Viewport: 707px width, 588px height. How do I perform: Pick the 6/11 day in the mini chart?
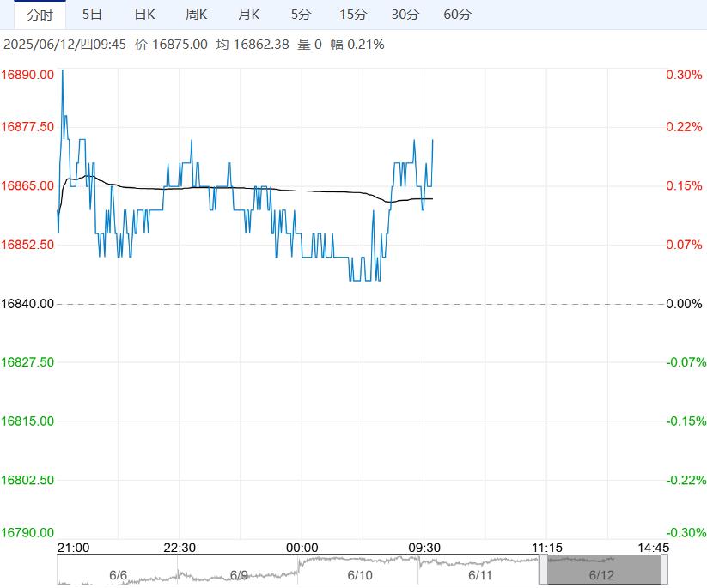coord(479,575)
